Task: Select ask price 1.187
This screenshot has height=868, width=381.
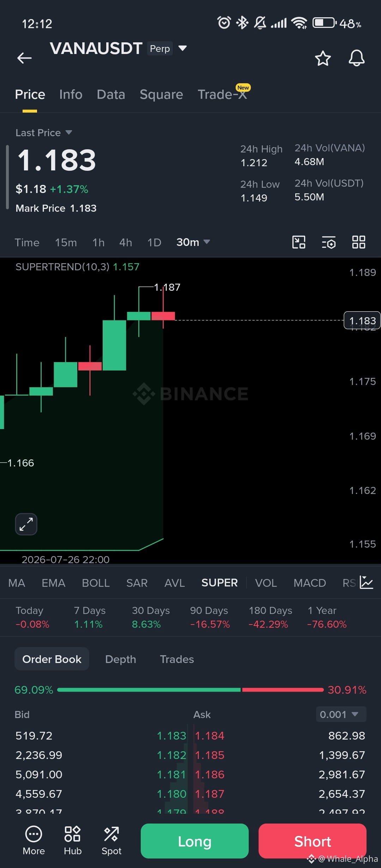Action: click(210, 794)
